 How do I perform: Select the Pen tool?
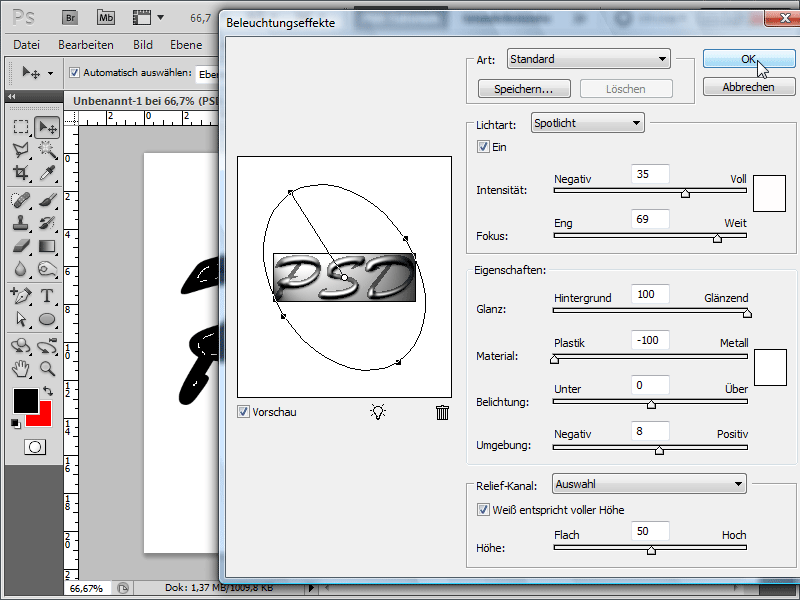point(21,295)
